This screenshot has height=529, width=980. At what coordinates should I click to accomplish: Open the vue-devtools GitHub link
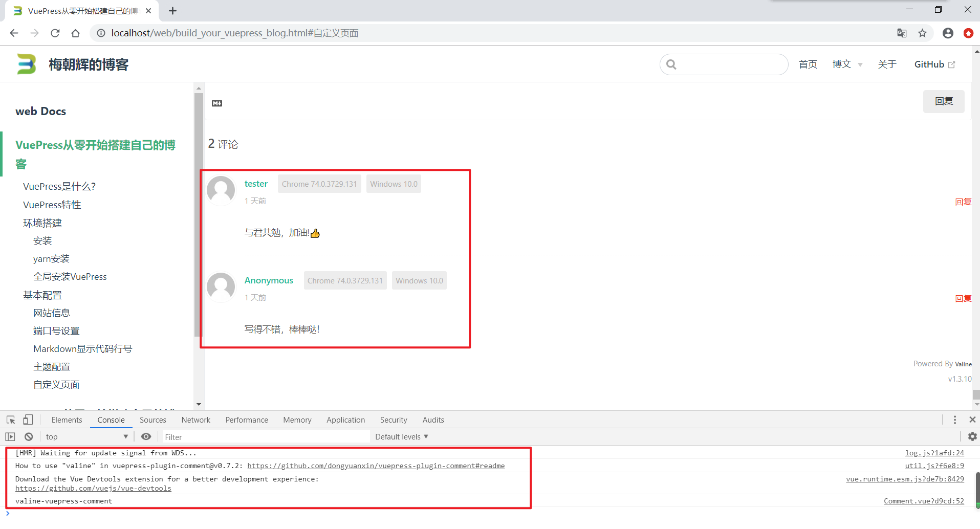(93, 489)
